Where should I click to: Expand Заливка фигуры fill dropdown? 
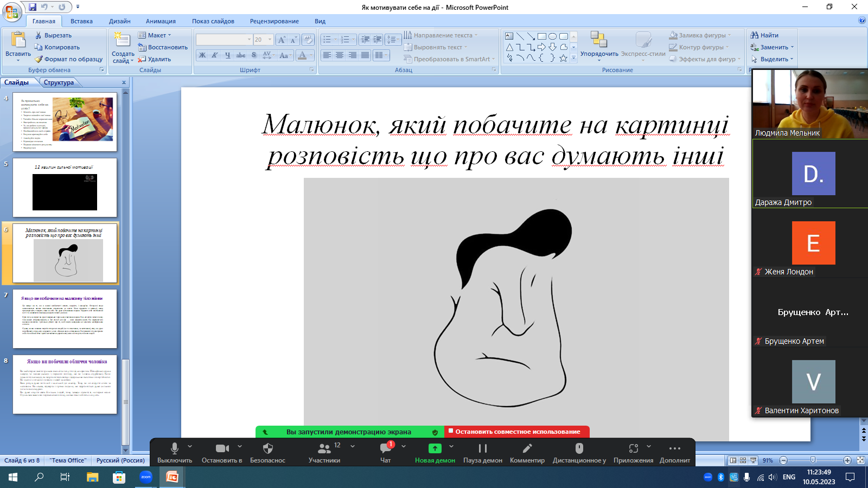point(700,35)
